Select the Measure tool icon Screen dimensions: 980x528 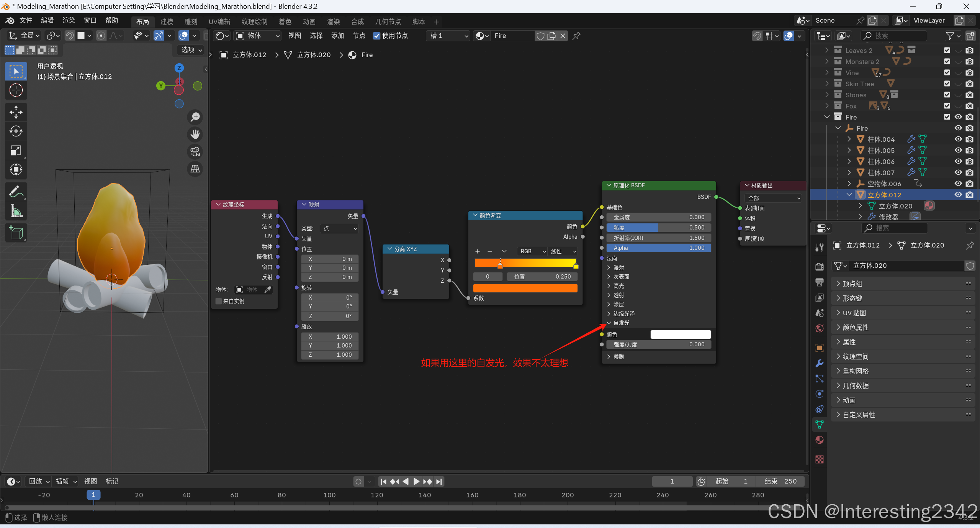pos(16,211)
